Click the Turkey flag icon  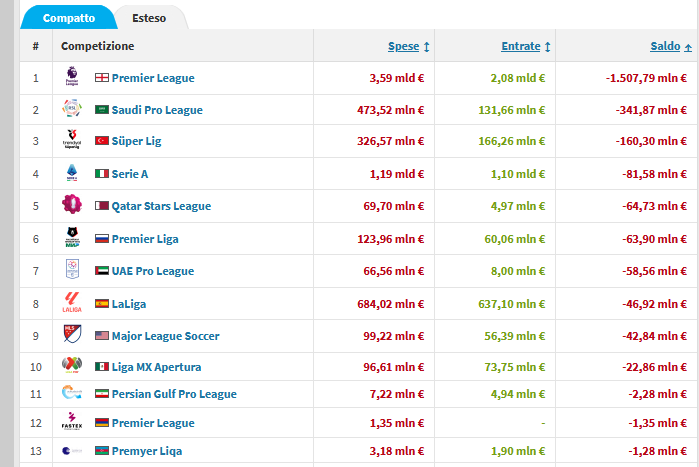coord(102,141)
